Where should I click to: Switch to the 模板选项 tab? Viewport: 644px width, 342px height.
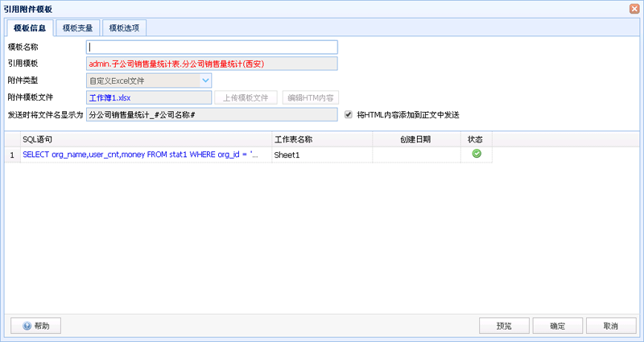pyautogui.click(x=124, y=28)
